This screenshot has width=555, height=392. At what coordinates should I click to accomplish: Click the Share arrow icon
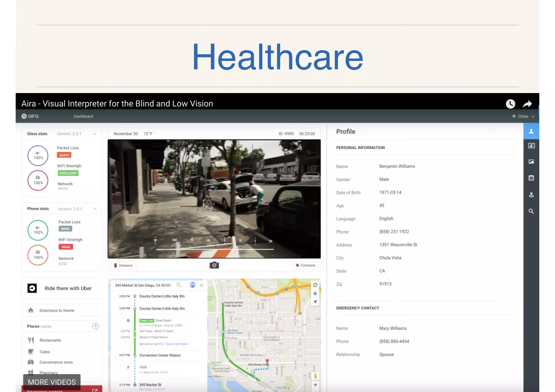[x=527, y=104]
